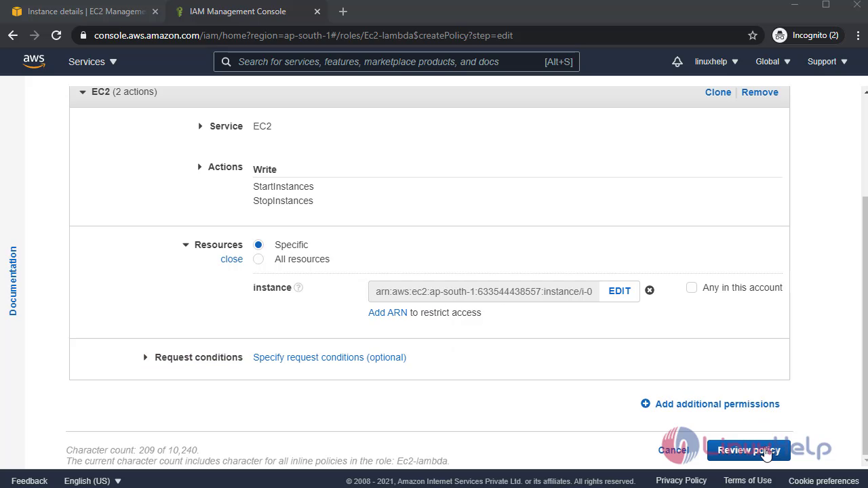Open the Documentation side panel
The height and width of the screenshot is (488, 868).
13,281
